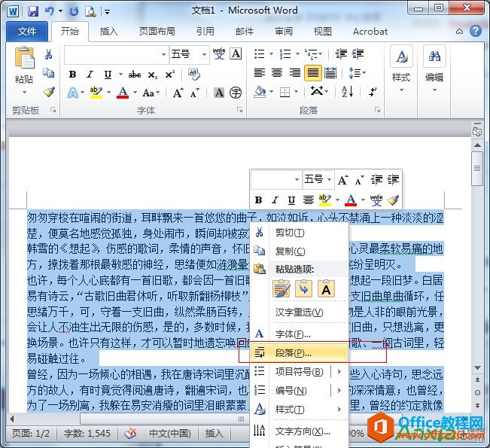This screenshot has width=490, height=448.
Task: Apply yellow text highlight color in ribbon
Action: pyautogui.click(x=96, y=93)
